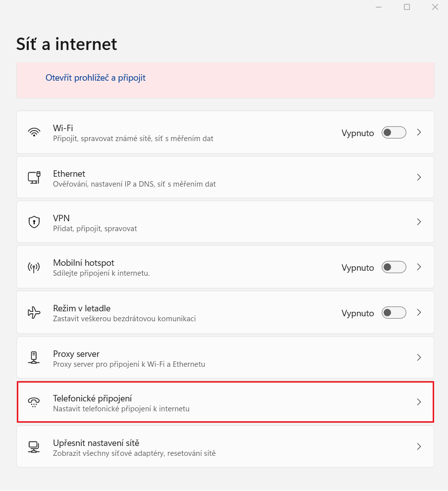Open Režim v letadle chevron arrow

(419, 312)
